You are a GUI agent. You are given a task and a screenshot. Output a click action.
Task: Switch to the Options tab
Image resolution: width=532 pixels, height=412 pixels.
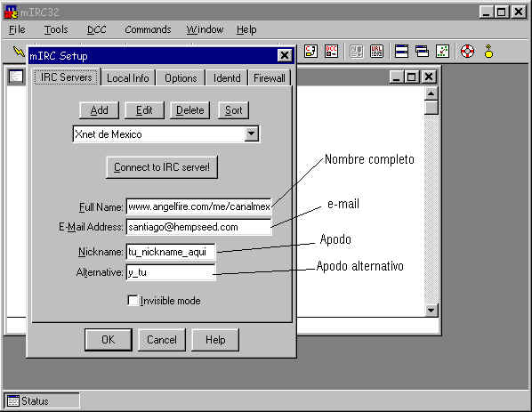point(181,78)
